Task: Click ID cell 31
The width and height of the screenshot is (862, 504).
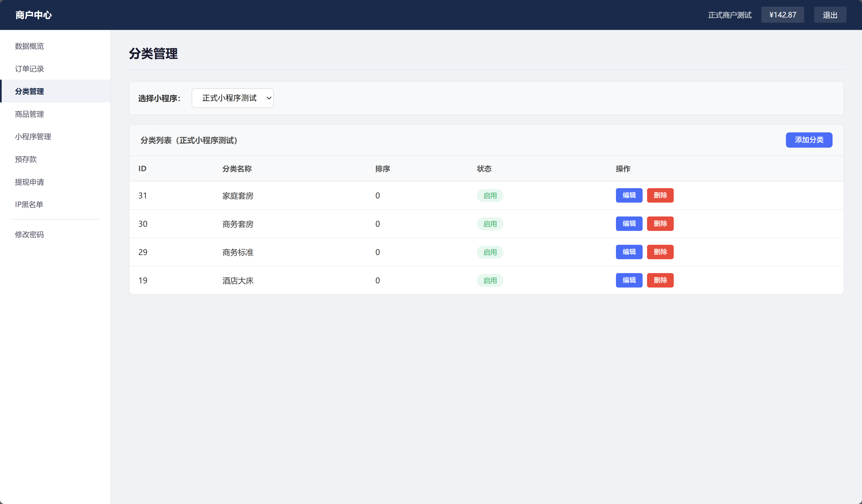Action: pos(143,196)
